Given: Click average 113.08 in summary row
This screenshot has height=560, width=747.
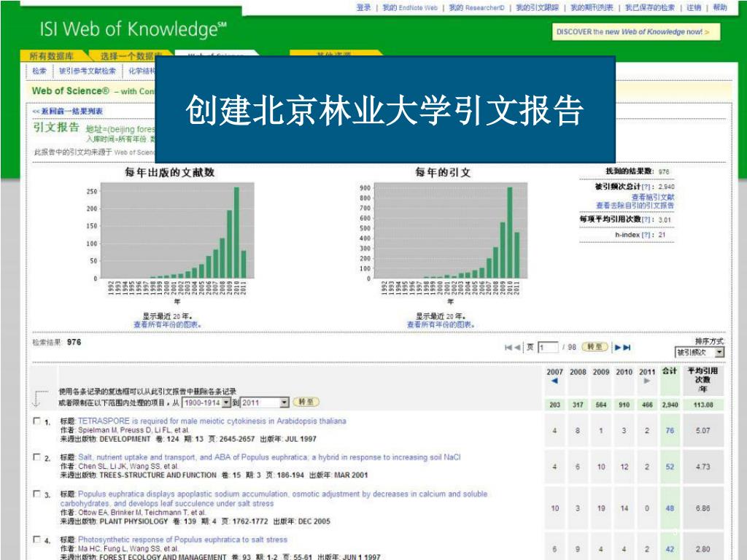Looking at the screenshot, I should pos(703,405).
